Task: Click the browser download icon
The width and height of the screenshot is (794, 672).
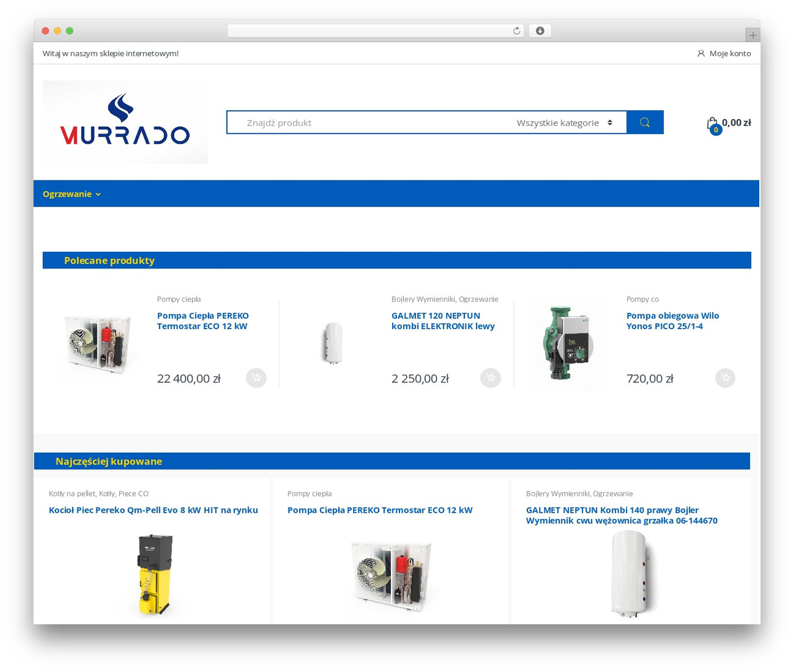Action: (540, 31)
